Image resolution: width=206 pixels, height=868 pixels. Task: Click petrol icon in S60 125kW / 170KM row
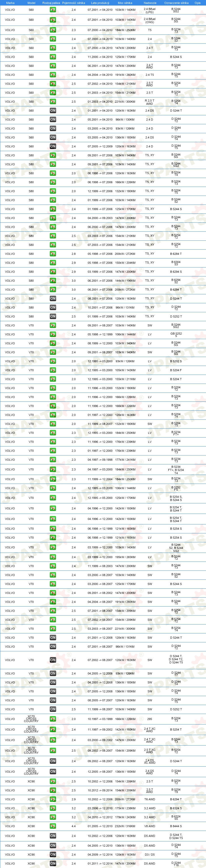[53, 57]
